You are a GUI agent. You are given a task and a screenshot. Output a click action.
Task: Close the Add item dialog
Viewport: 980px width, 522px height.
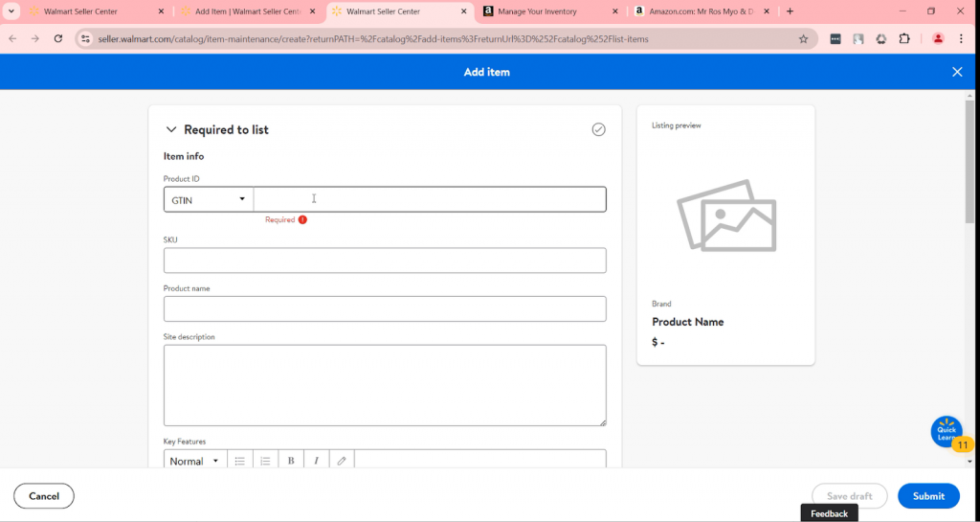click(x=957, y=72)
